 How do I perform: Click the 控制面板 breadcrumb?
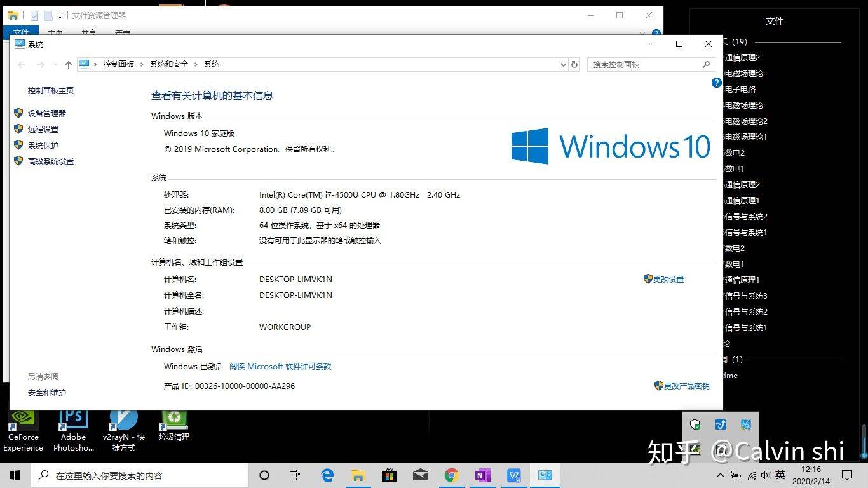(119, 64)
